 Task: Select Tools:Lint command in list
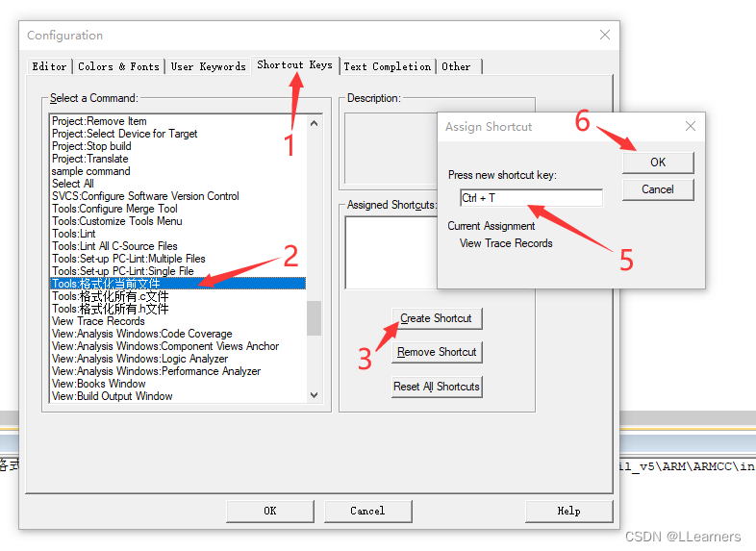tap(74, 234)
